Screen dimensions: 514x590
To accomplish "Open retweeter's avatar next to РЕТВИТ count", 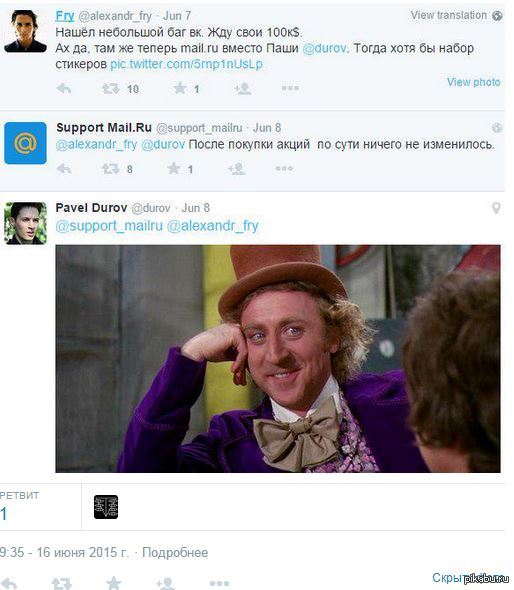I will [106, 507].
